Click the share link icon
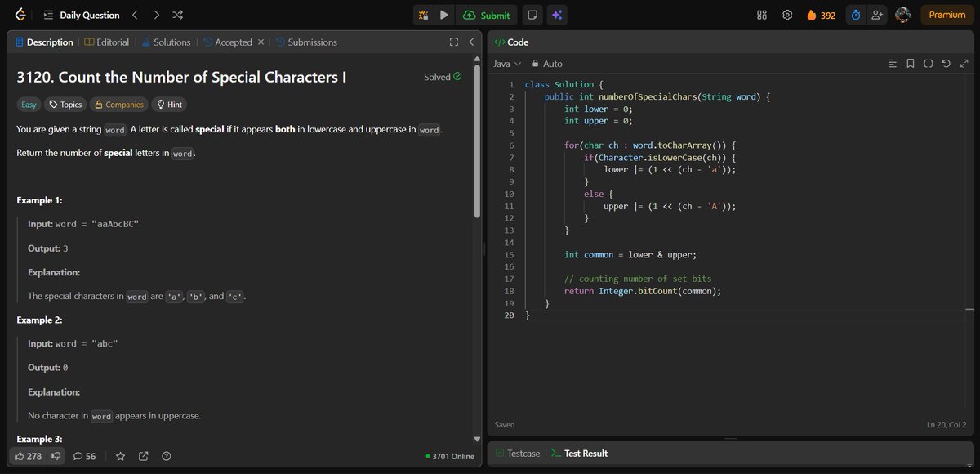 point(144,456)
